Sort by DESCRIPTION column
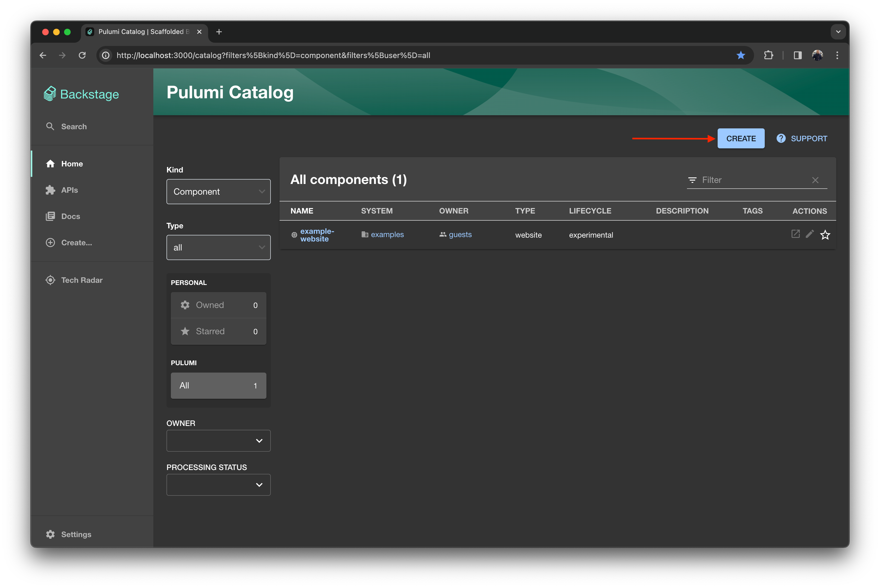The width and height of the screenshot is (880, 588). (x=682, y=211)
